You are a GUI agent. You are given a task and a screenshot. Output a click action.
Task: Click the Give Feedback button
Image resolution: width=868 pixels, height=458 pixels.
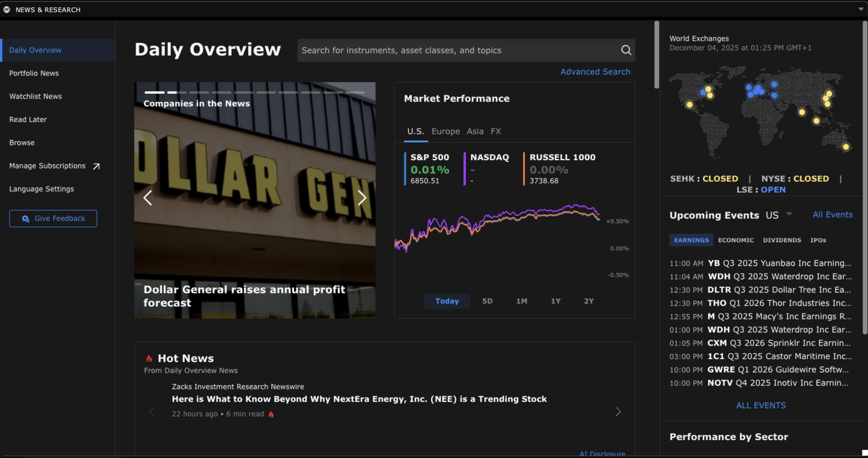(x=53, y=218)
